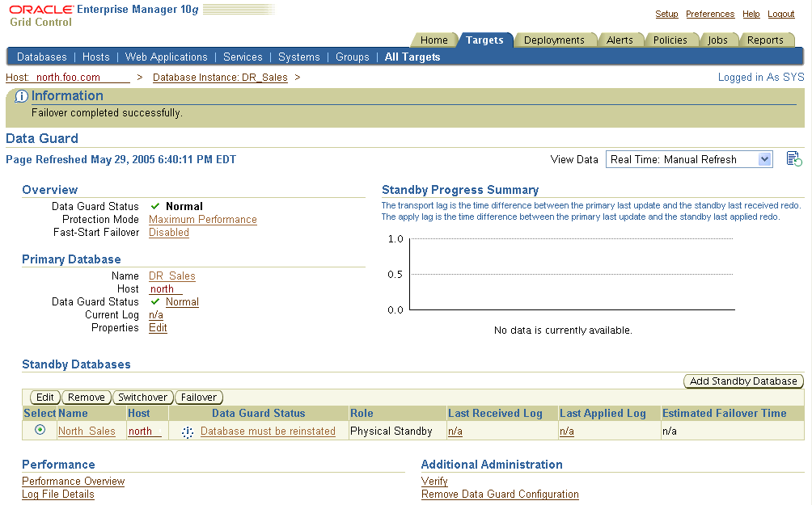
Task: Select the North_Sales standby radio button
Action: point(39,431)
